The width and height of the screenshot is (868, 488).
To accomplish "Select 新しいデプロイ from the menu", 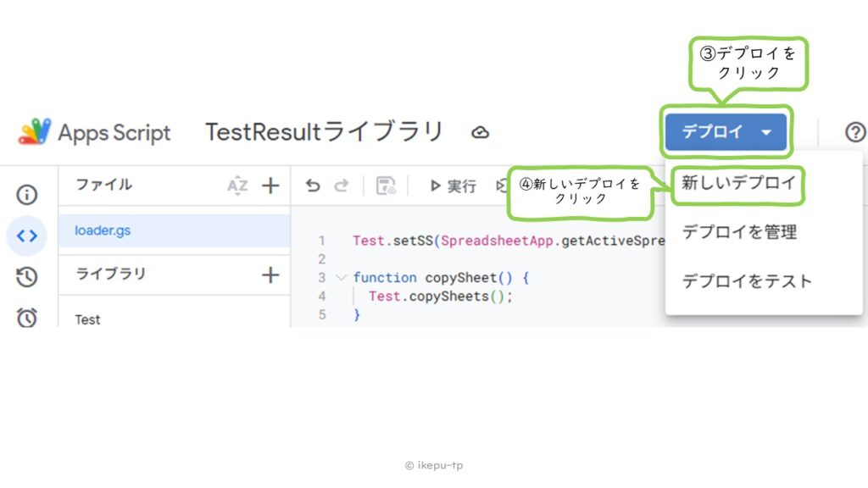I will click(x=738, y=183).
